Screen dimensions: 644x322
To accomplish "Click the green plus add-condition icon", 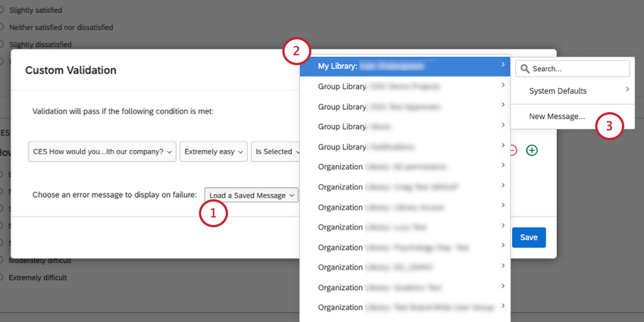I will pos(532,151).
